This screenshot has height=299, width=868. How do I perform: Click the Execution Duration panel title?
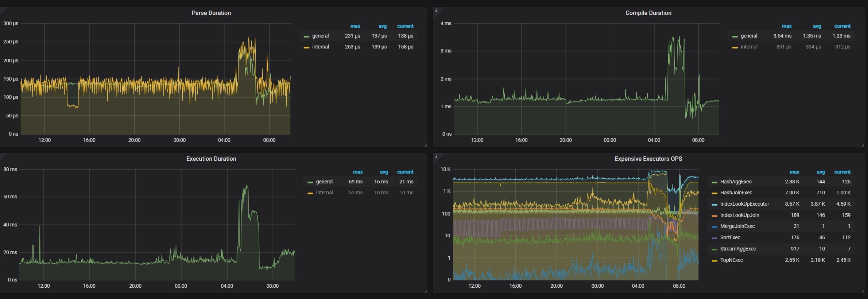point(211,159)
